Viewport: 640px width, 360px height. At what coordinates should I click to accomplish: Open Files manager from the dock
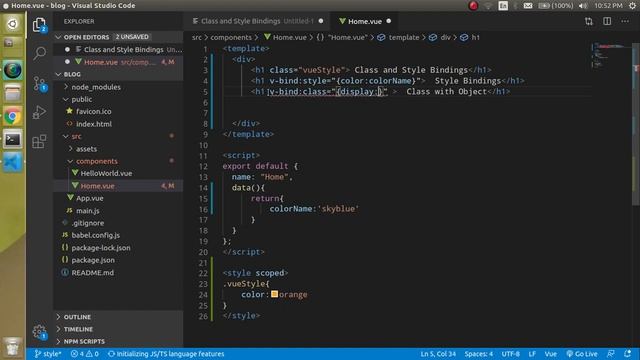[x=12, y=93]
